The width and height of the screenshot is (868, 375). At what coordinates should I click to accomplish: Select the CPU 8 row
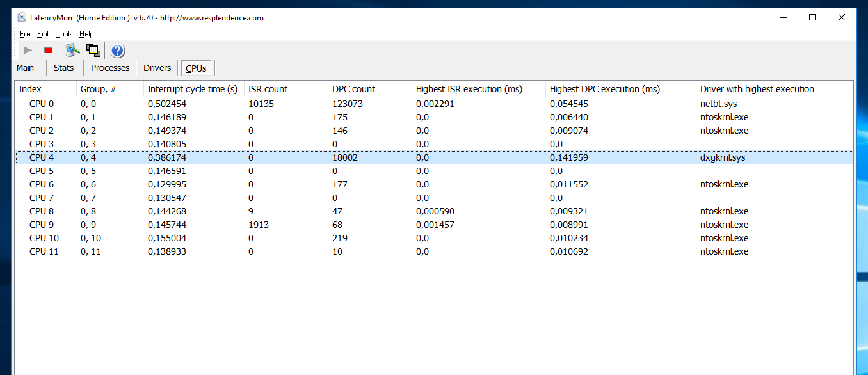pyautogui.click(x=434, y=211)
